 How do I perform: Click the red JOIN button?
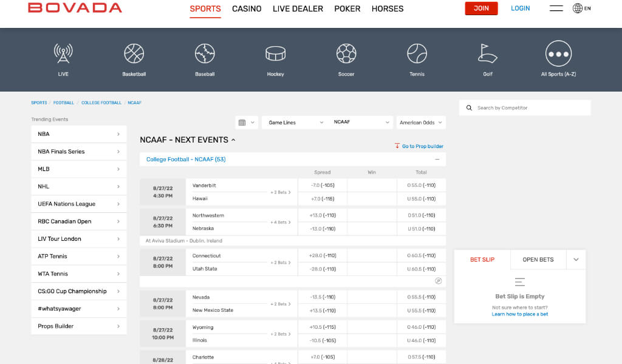481,8
